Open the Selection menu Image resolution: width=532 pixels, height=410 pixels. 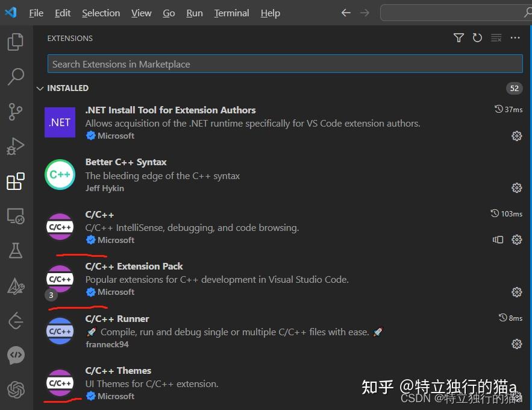click(101, 13)
